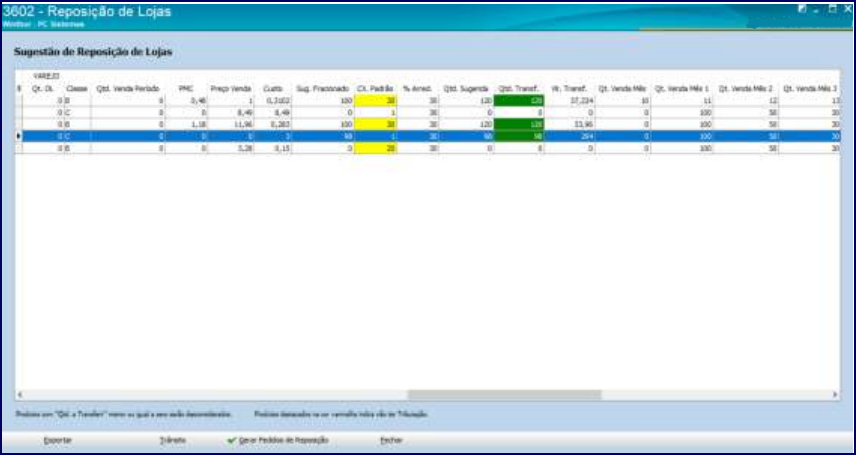Click Preço Venda value 5,28 in last row
Screen dimensions: 856x455
[245, 148]
